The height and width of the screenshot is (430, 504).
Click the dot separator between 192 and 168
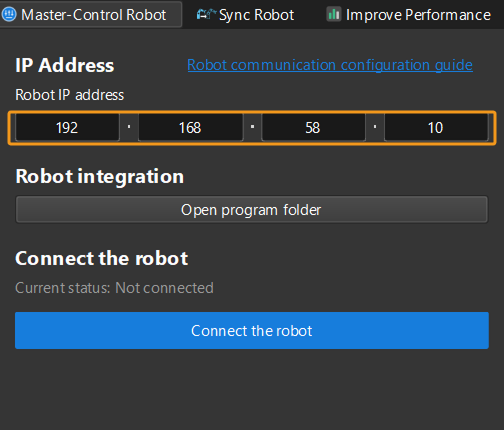tap(129, 127)
